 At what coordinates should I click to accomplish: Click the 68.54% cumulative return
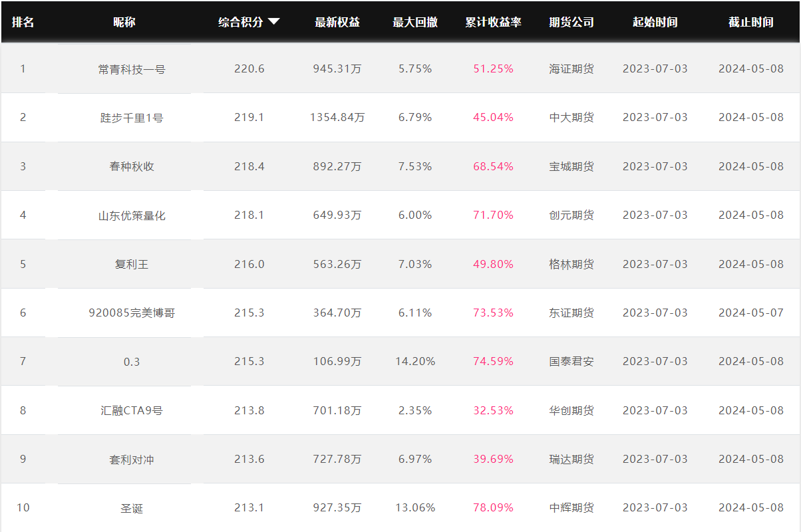pos(494,166)
